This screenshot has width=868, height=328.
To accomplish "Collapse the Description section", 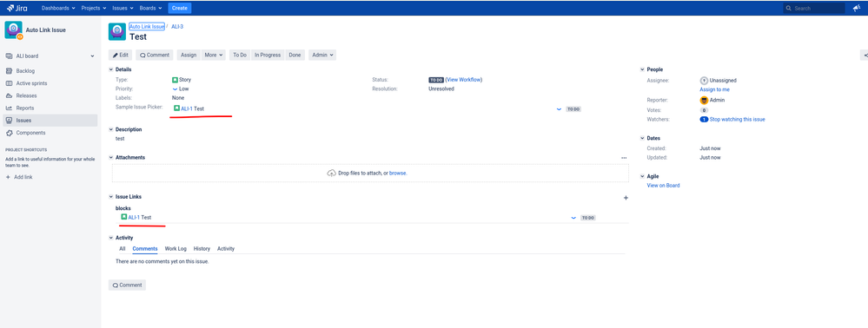I will (x=110, y=129).
